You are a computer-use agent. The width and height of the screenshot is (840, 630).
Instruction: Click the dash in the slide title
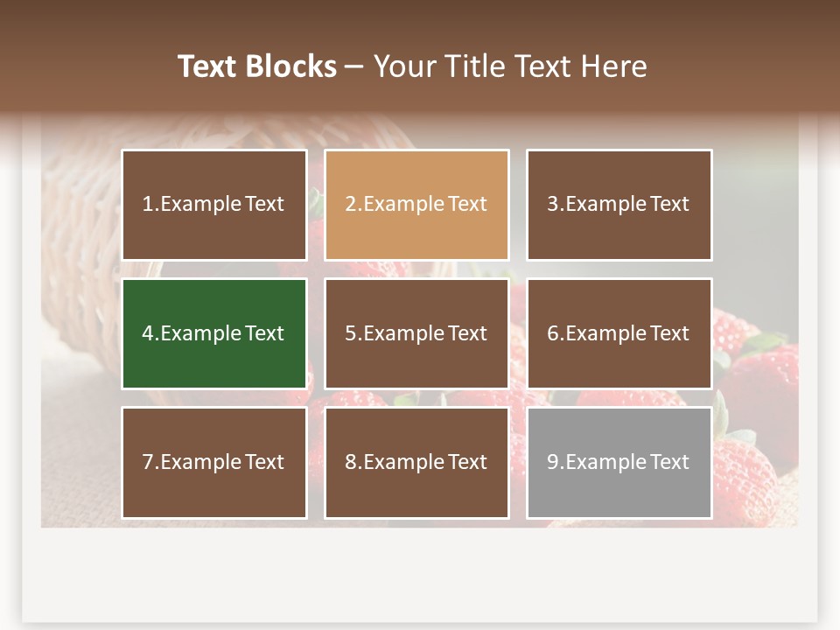click(x=355, y=66)
